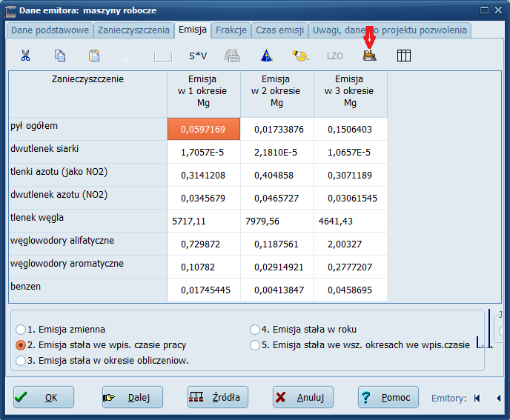Open the Źródła button
Screen dimensions: 510x420
(218, 397)
